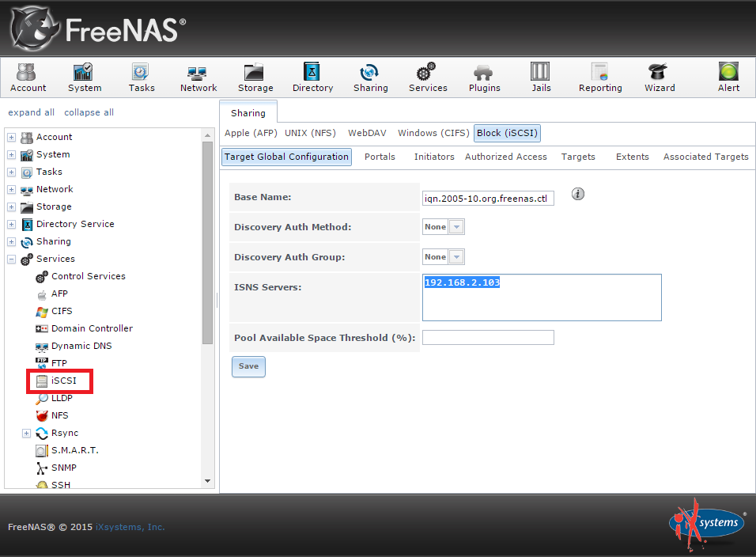This screenshot has width=756, height=557.
Task: Click the expand all link
Action: [x=32, y=112]
